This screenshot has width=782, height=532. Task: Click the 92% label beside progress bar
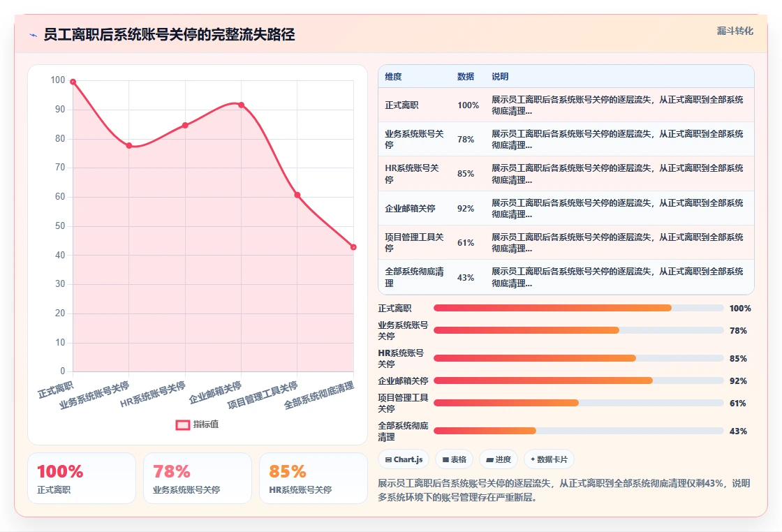tap(737, 381)
